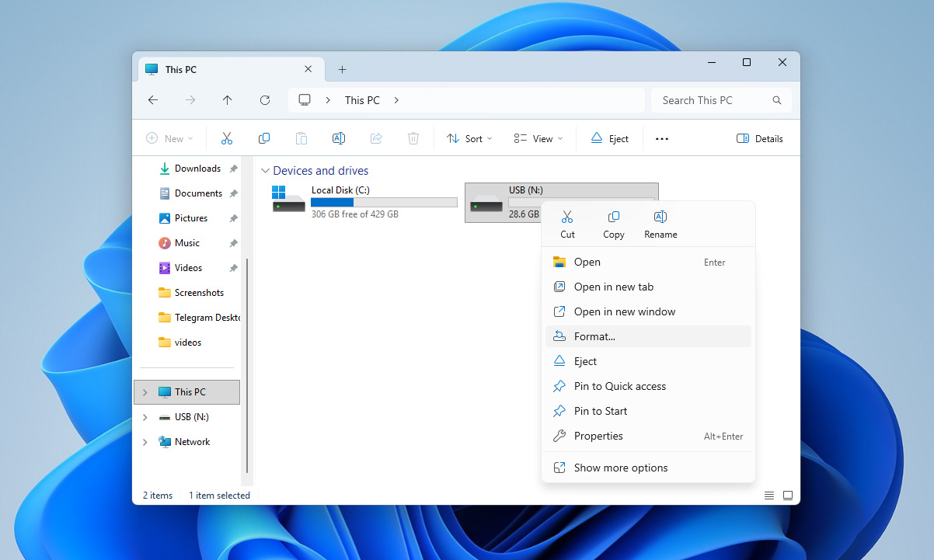934x560 pixels.
Task: Eject the USB drive via the toolbar button
Action: point(609,137)
